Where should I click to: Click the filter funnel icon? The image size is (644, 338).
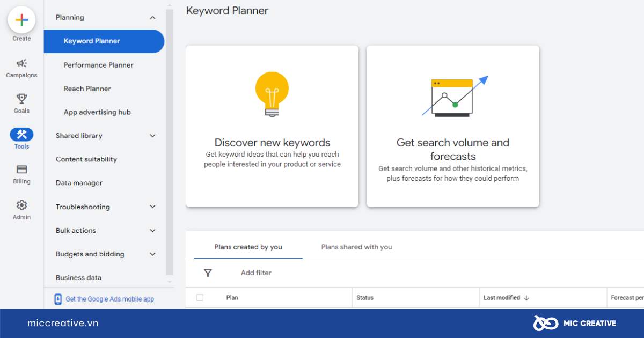tap(208, 273)
